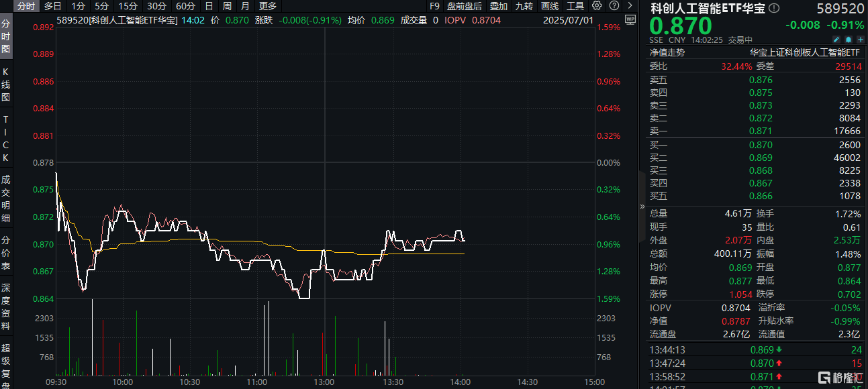Screen dimensions: 868x389
Task: Open the 工具 tools menu
Action: (575, 6)
